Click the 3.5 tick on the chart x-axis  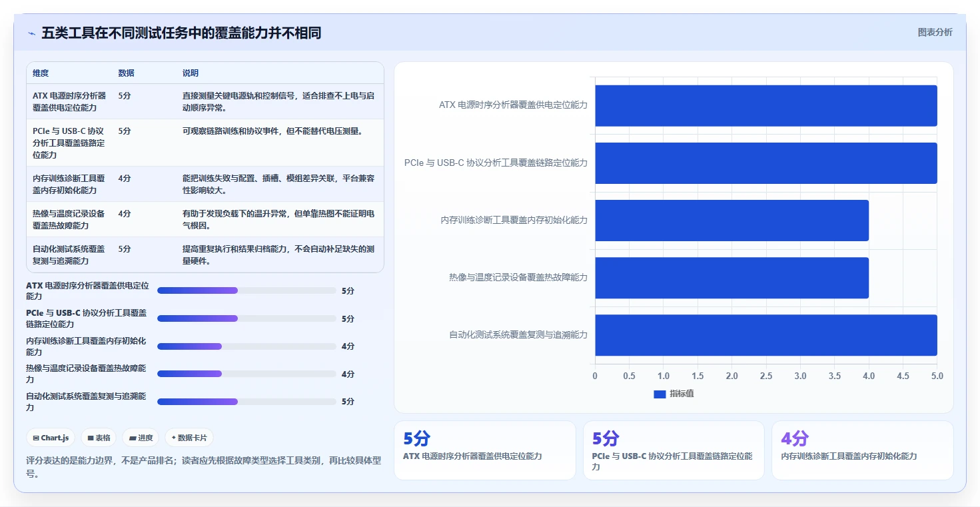835,376
